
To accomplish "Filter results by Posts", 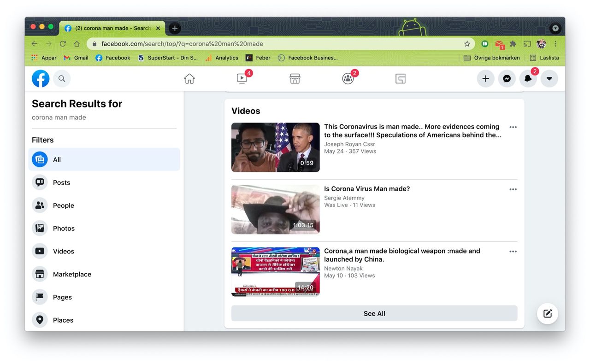I will 104,182.
